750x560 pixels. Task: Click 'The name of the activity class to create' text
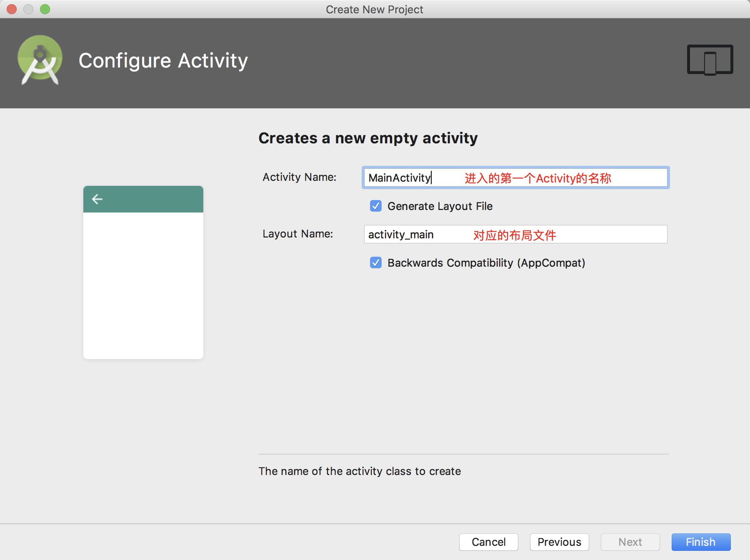coord(360,471)
